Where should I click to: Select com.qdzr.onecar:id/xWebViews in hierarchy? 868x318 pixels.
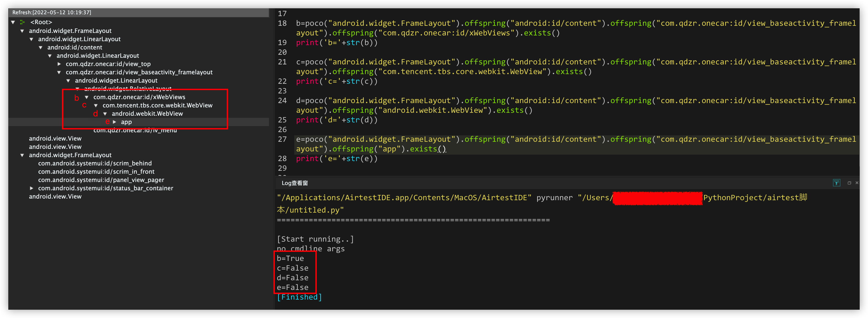139,97
